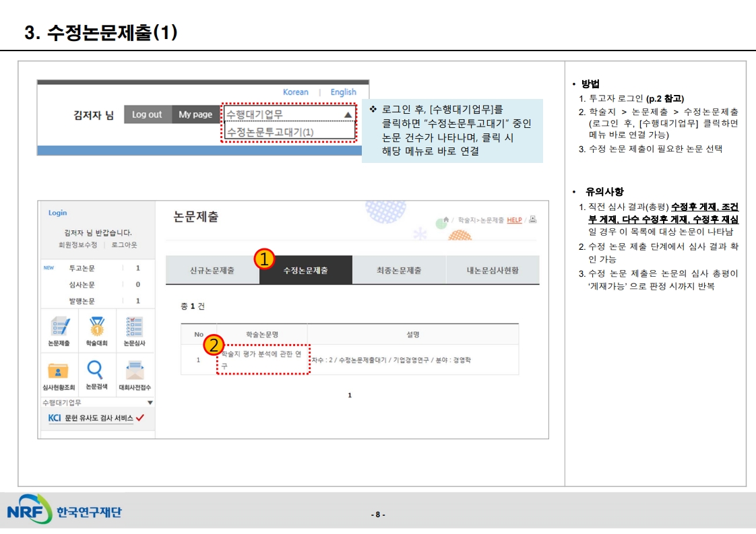Open the 학술대회 medal icon
The height and width of the screenshot is (534, 756).
click(x=97, y=330)
